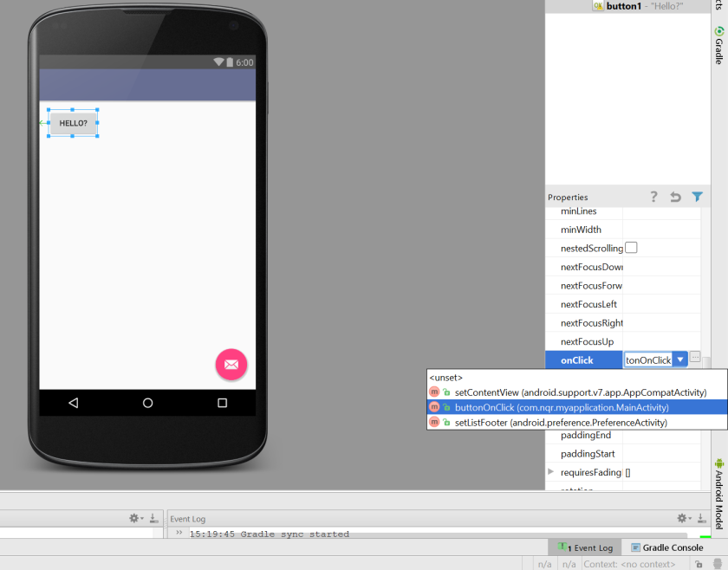Screen dimensions: 728x570
Task: Open the Gradle side panel
Action: (718, 45)
